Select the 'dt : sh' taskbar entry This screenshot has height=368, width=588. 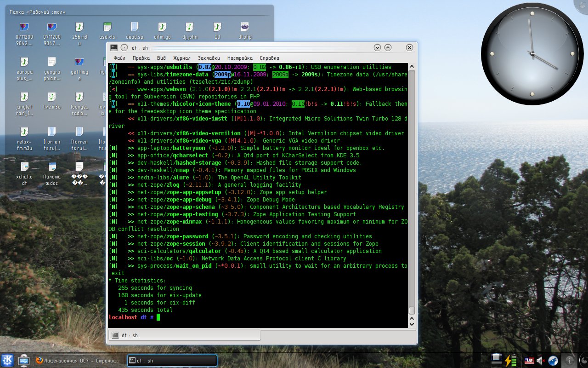coord(172,361)
